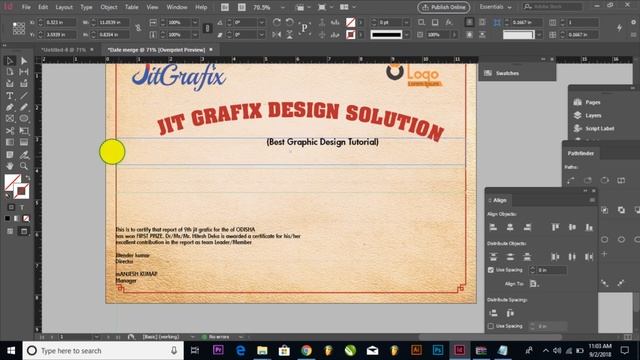Open the Scale X percentage dropdown
Screen dimensions: 640x360
pyautogui.click(x=195, y=22)
